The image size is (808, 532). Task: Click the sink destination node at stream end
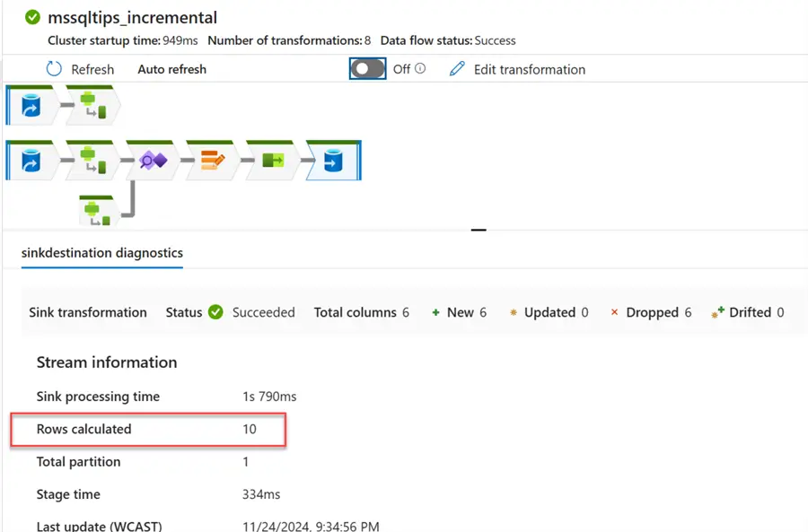(332, 161)
